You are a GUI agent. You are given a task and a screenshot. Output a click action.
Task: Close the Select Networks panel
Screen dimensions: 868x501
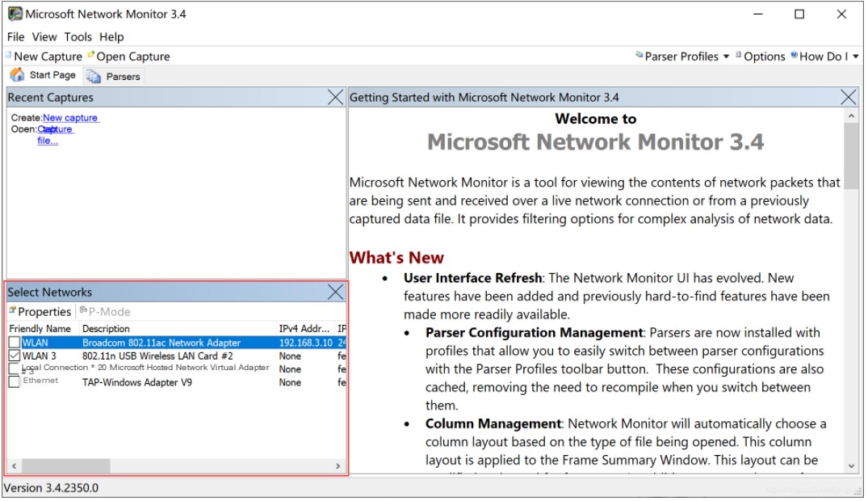tap(336, 293)
